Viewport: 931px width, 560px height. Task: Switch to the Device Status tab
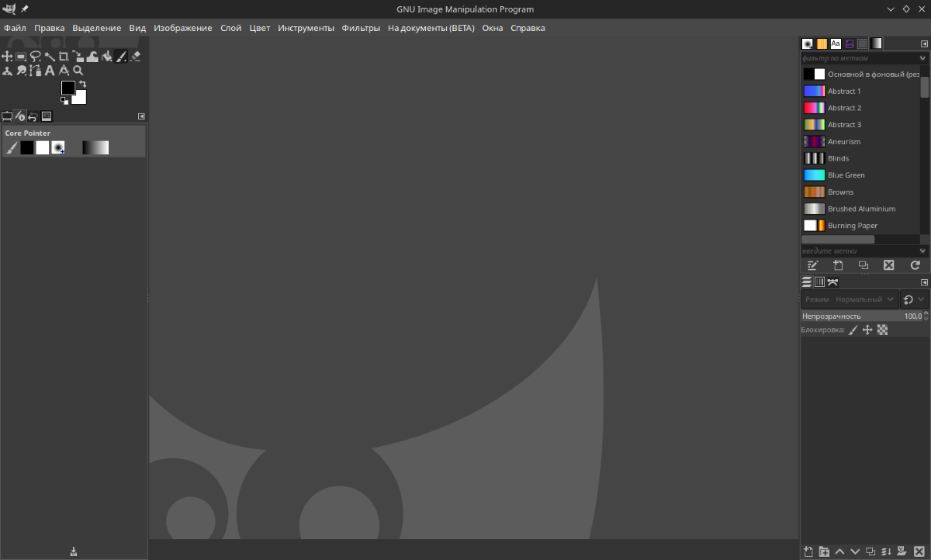(x=20, y=116)
